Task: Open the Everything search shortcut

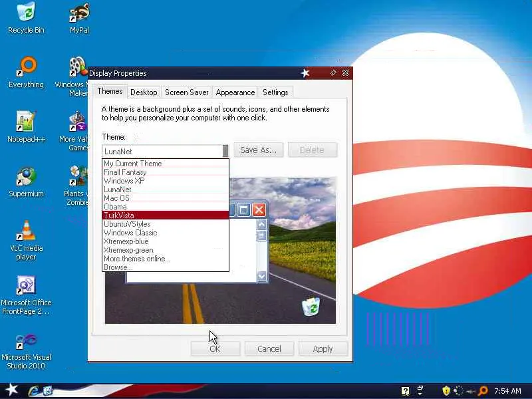Action: click(x=26, y=72)
